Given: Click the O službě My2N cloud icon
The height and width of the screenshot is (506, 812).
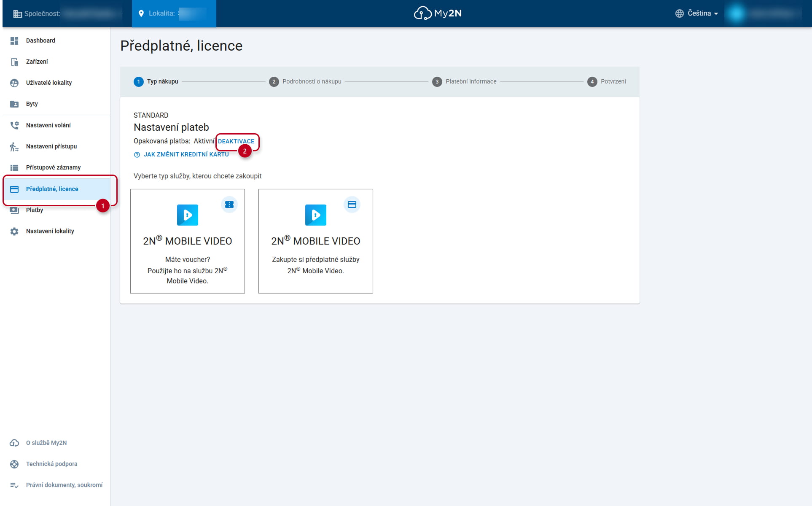Looking at the screenshot, I should point(14,443).
